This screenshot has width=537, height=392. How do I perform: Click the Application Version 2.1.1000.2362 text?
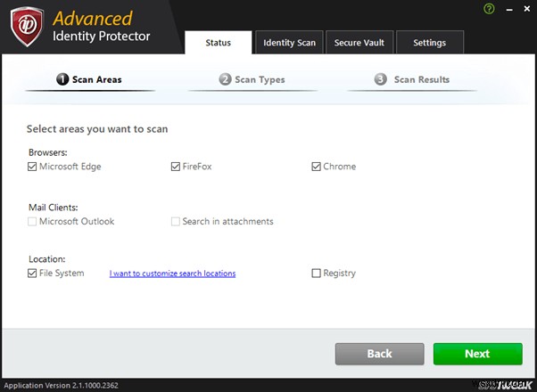point(61,385)
